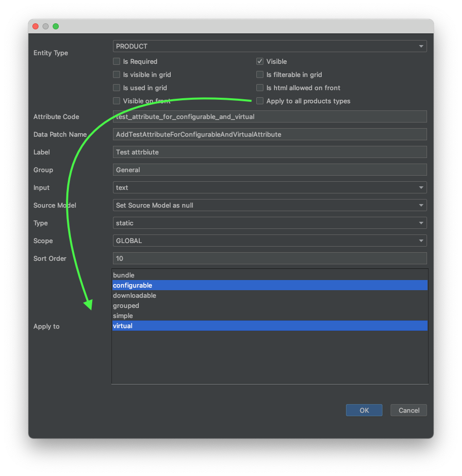Select downloadable in Apply to list
This screenshot has width=462, height=476.
tap(269, 295)
